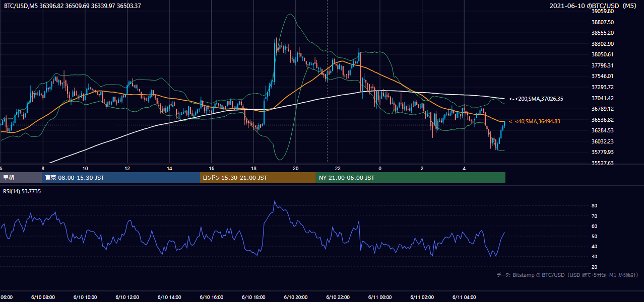
Task: Click hour label 18 on the price chart axis
Action: point(253,169)
